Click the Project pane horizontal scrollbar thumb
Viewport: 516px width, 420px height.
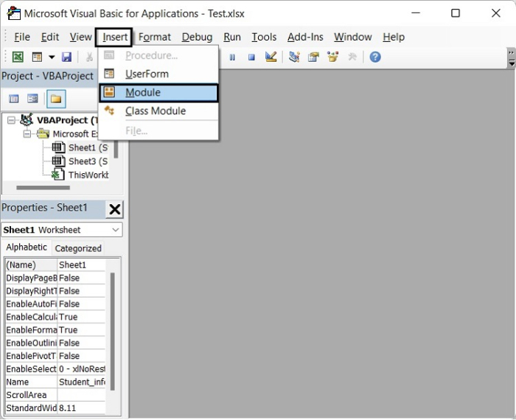(43, 188)
